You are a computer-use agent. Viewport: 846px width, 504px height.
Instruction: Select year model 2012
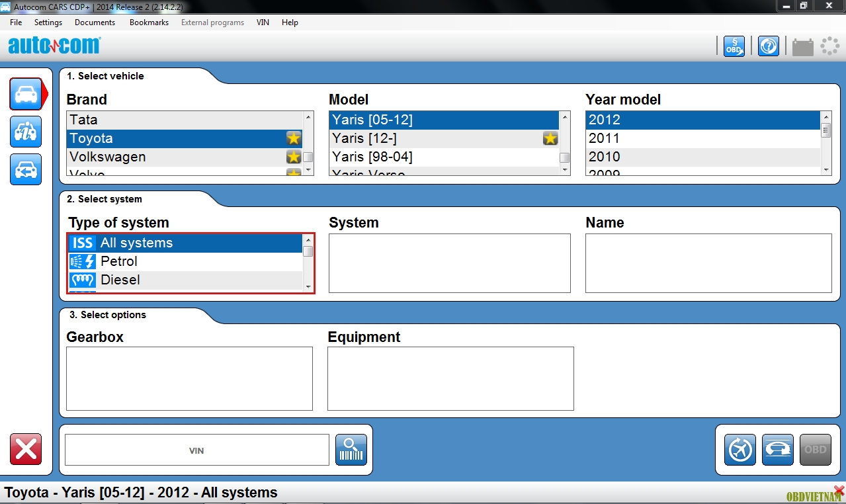pyautogui.click(x=703, y=120)
